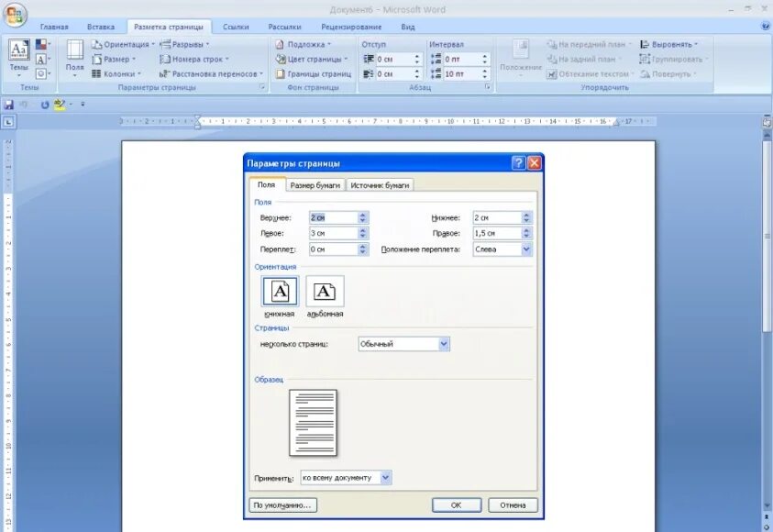The height and width of the screenshot is (532, 773).
Task: Open Цвет страницы page color menu
Action: pyautogui.click(x=311, y=60)
